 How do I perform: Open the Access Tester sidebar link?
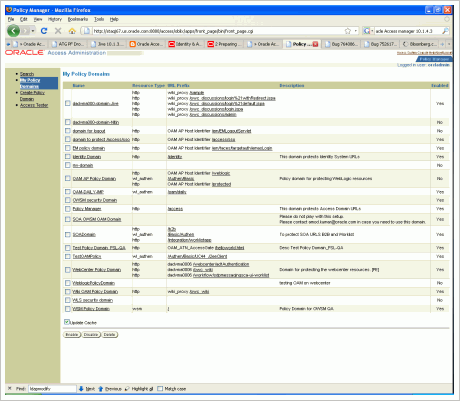(34, 105)
